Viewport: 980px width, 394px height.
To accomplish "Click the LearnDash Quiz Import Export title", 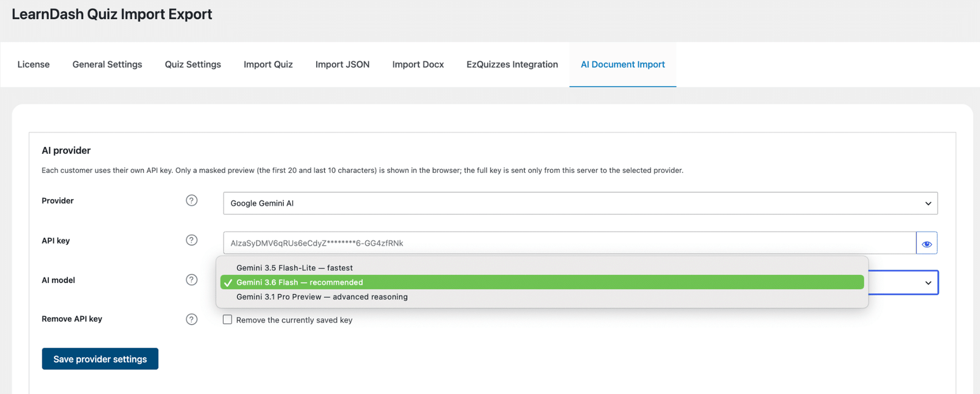I will (112, 14).
